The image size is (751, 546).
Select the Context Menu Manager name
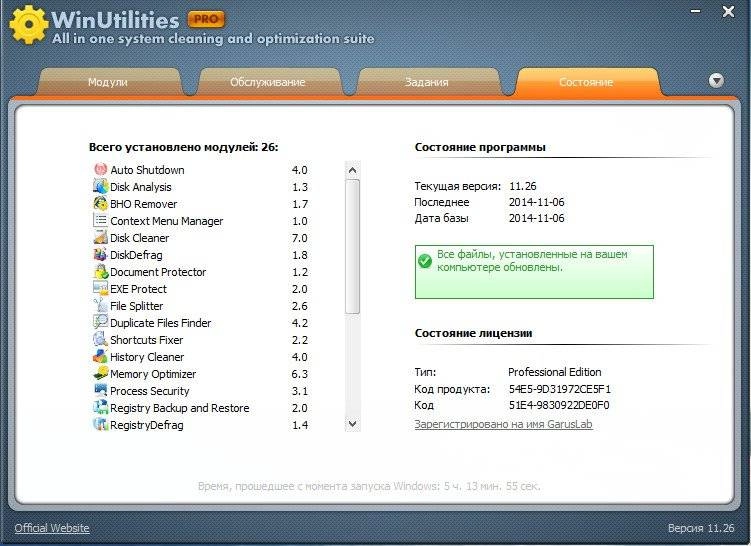(x=167, y=221)
